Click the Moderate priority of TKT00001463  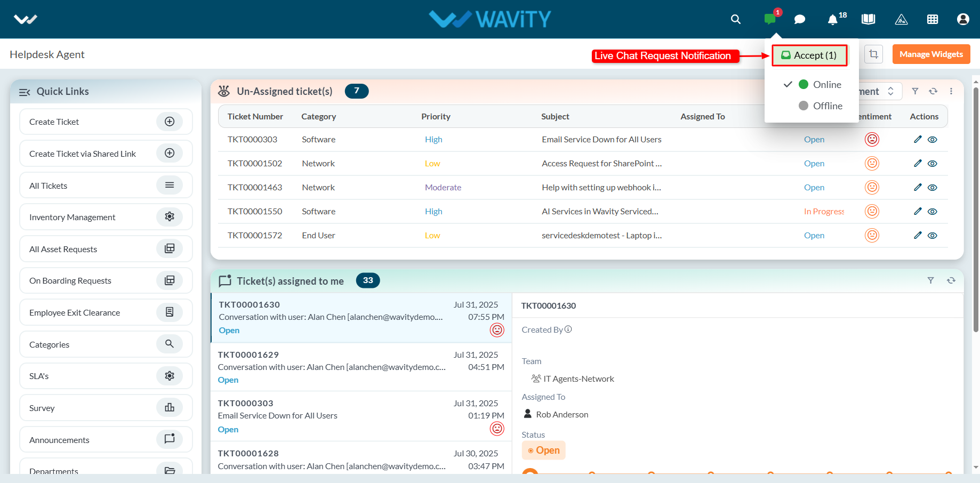pyautogui.click(x=443, y=187)
